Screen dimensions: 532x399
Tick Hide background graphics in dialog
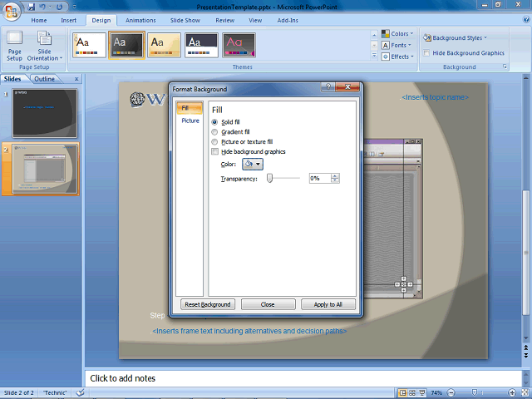(214, 151)
